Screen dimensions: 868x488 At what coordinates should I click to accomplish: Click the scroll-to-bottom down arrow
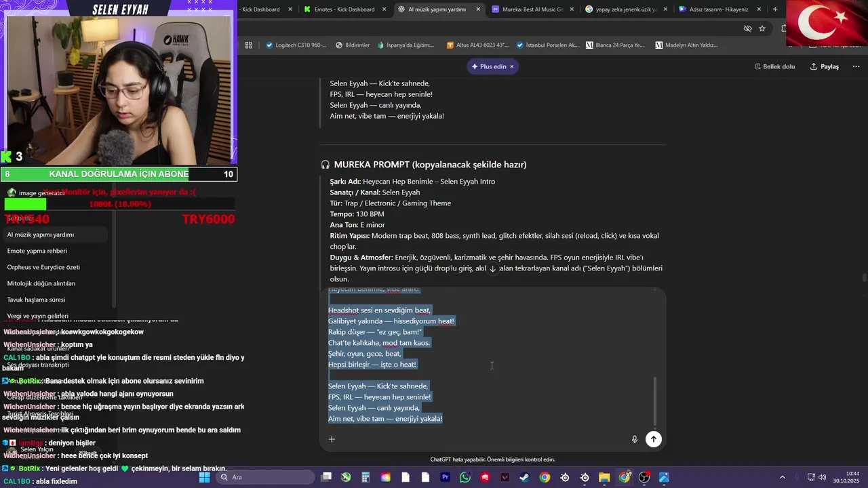tap(492, 269)
